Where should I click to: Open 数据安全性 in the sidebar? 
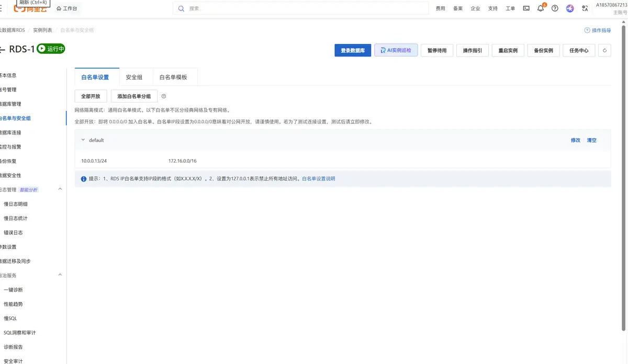click(10, 175)
